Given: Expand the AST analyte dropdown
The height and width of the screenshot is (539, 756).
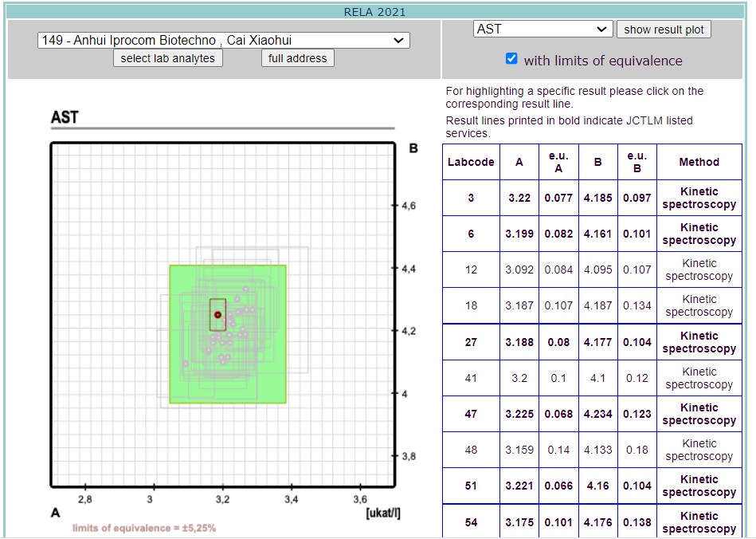Looking at the screenshot, I should 543,30.
